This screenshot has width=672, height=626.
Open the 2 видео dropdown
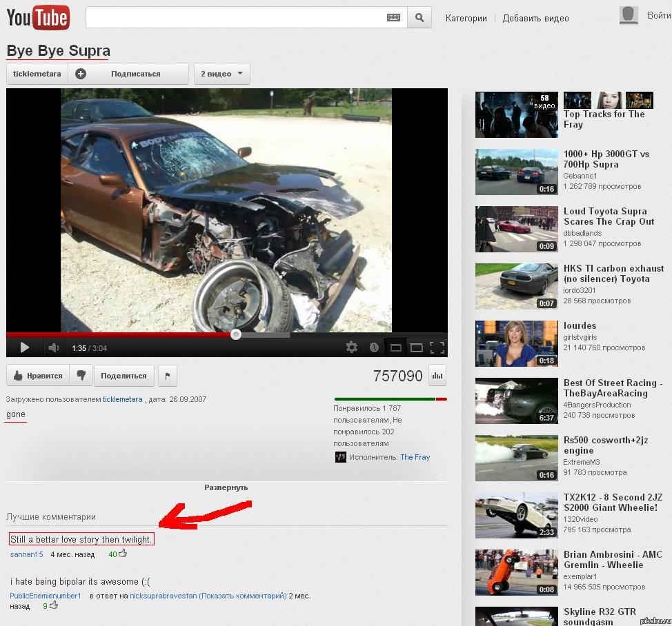click(x=221, y=74)
